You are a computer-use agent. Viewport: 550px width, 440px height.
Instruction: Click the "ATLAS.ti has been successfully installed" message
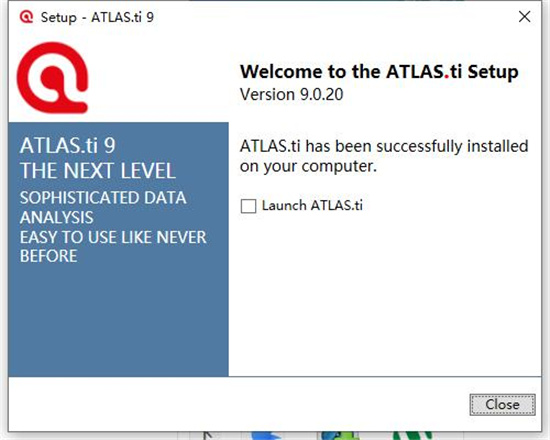384,156
